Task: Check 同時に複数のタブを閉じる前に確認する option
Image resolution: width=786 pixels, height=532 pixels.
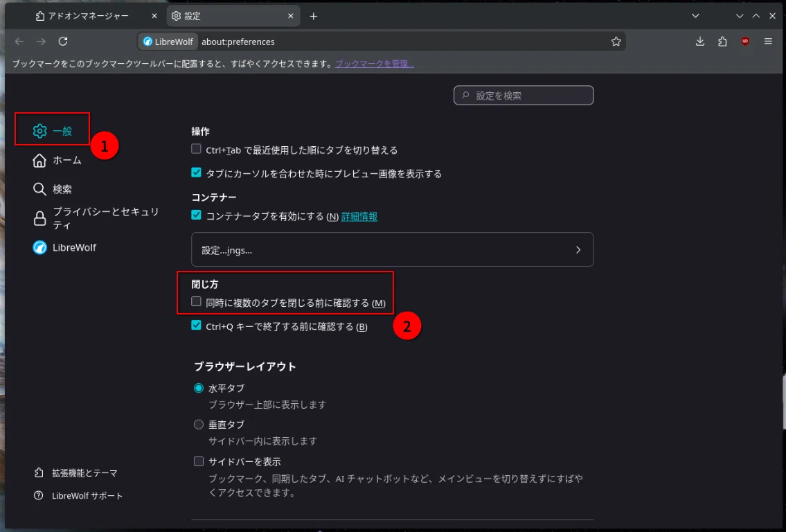Action: click(196, 302)
